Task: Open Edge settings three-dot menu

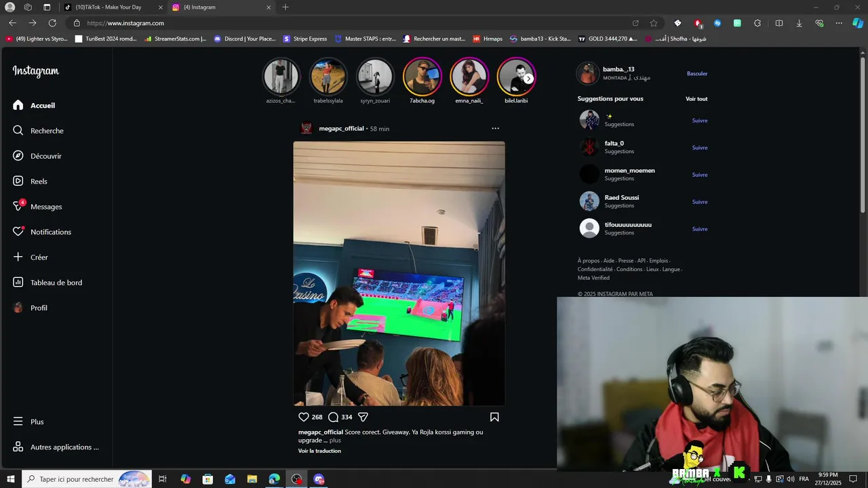Action: click(x=838, y=23)
